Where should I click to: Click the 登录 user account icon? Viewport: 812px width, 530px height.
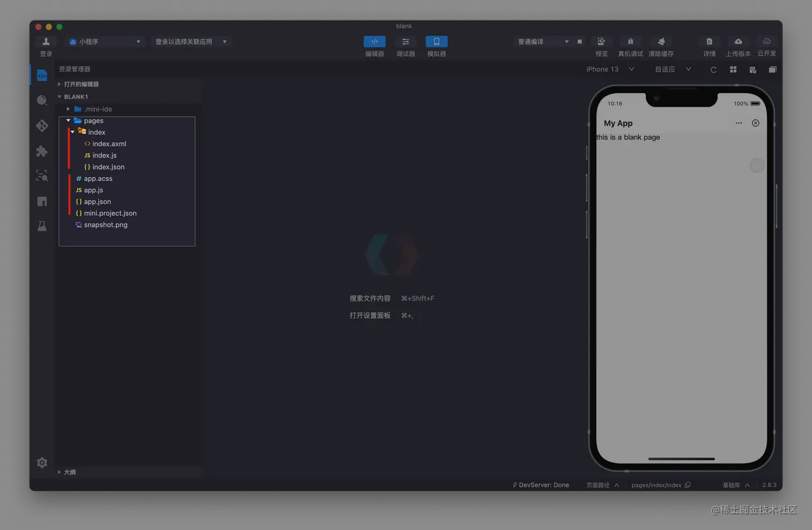[46, 42]
